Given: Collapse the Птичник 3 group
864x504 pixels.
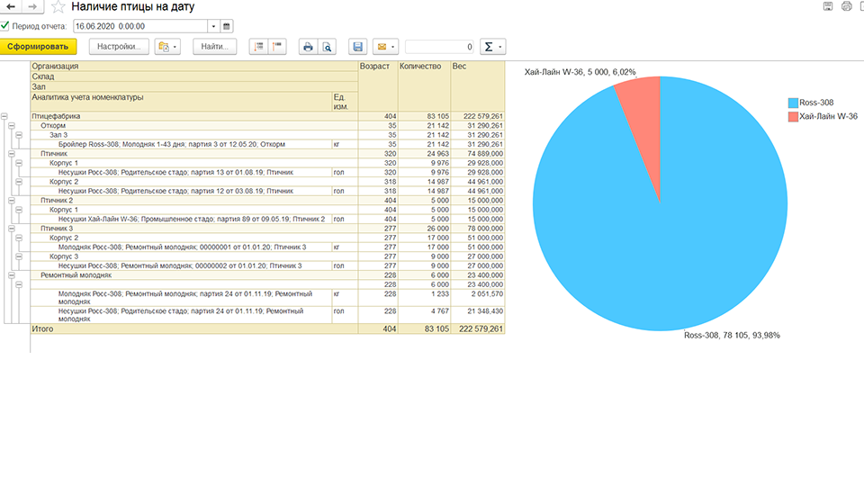Looking at the screenshot, I should point(12,229).
